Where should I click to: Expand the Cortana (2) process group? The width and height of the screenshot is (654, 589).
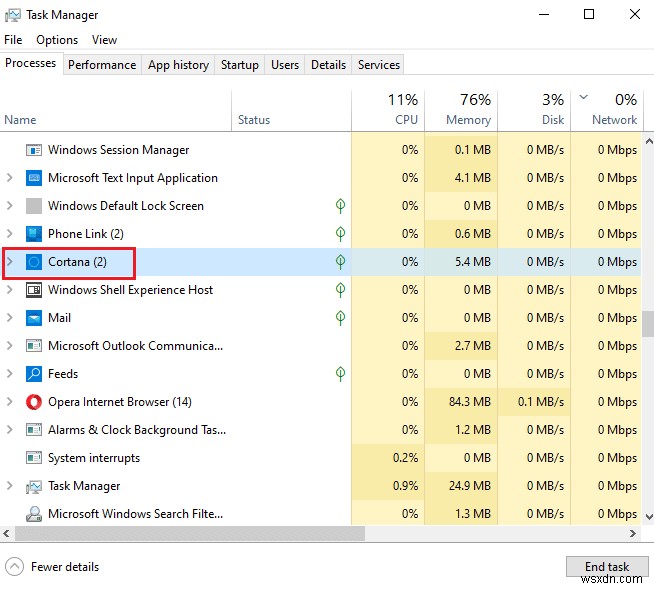click(10, 262)
